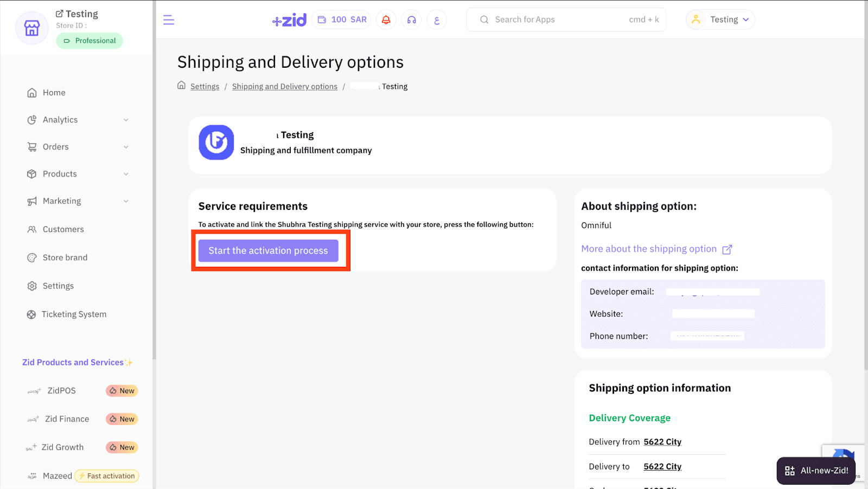Screen dimensions: 868x489
Task: Follow the Settings breadcrumb link
Action: (205, 87)
